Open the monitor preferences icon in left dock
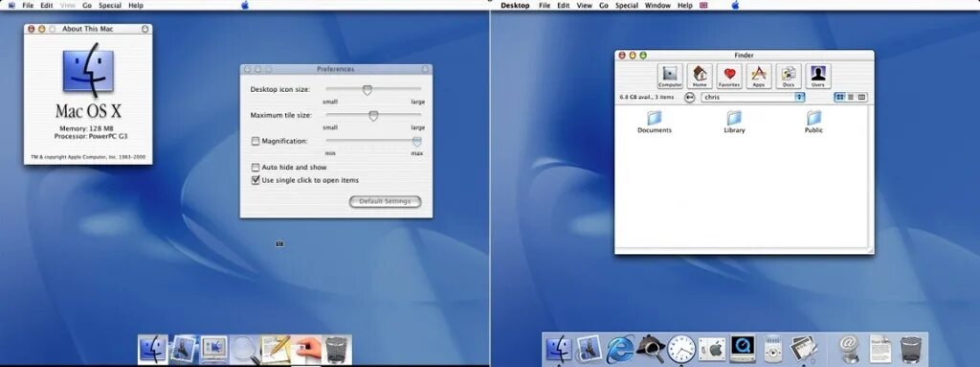Image resolution: width=980 pixels, height=367 pixels. [213, 350]
